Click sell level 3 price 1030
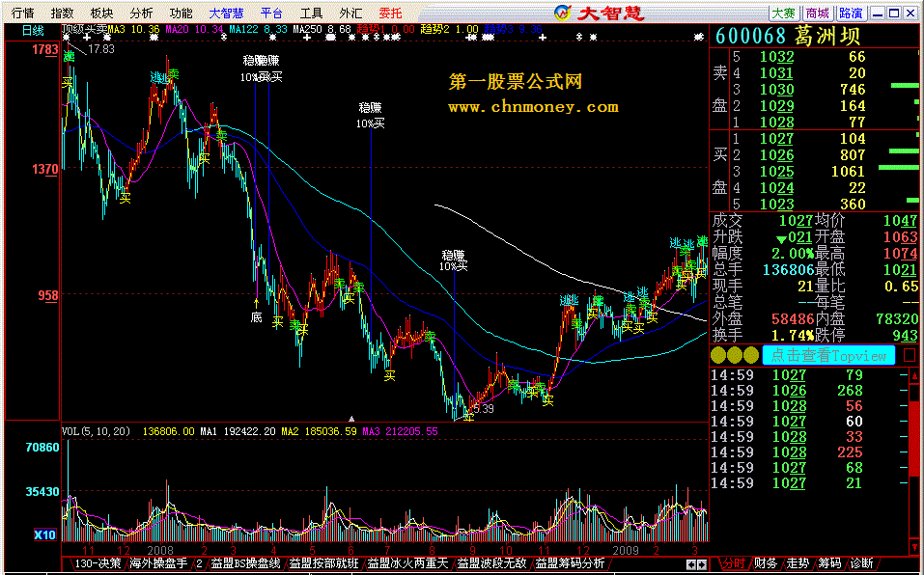This screenshot has height=575, width=924. [776, 90]
